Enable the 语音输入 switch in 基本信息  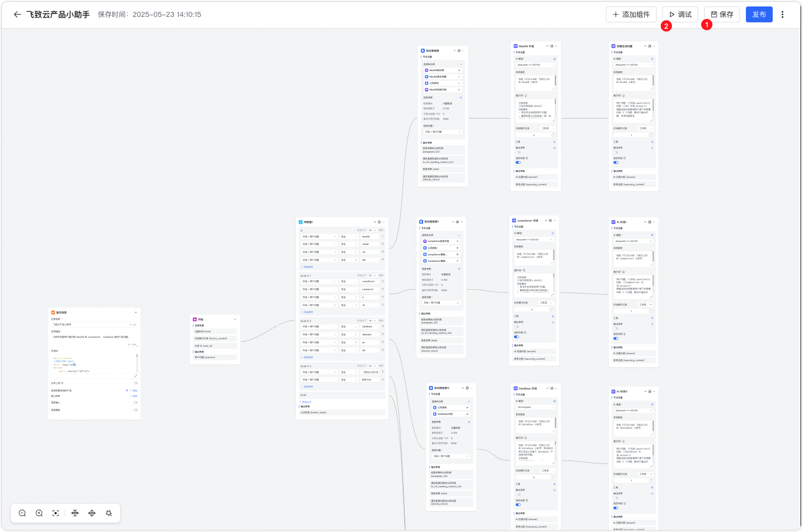click(135, 402)
